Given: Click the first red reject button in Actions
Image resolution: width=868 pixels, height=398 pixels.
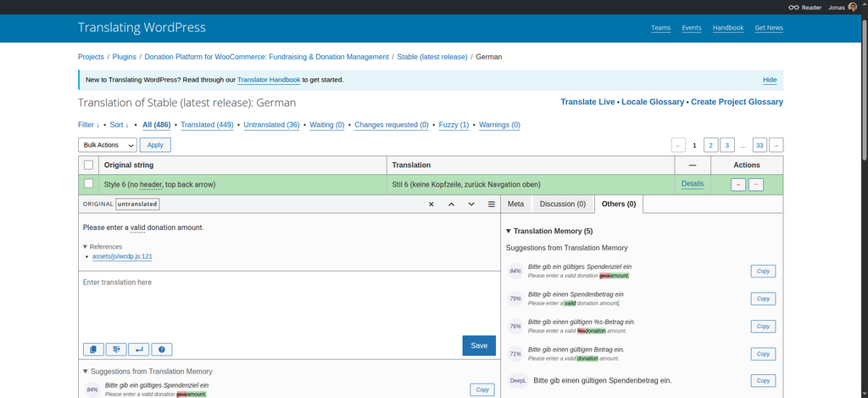Looking at the screenshot, I should pyautogui.click(x=738, y=185).
